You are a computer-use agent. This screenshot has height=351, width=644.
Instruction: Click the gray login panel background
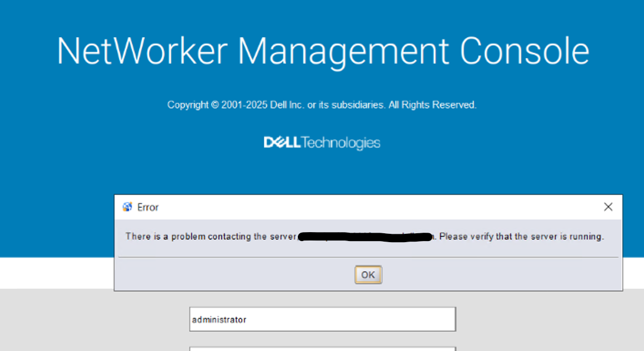(83, 322)
